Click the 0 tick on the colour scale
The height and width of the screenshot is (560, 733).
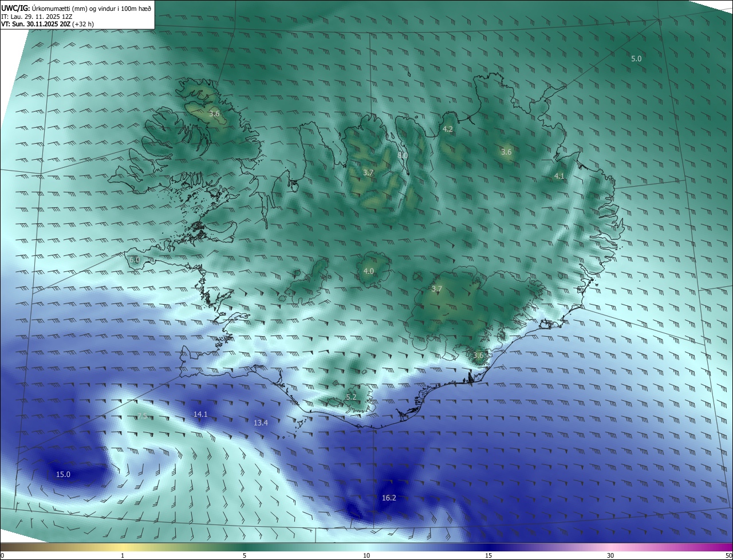(x=2, y=555)
